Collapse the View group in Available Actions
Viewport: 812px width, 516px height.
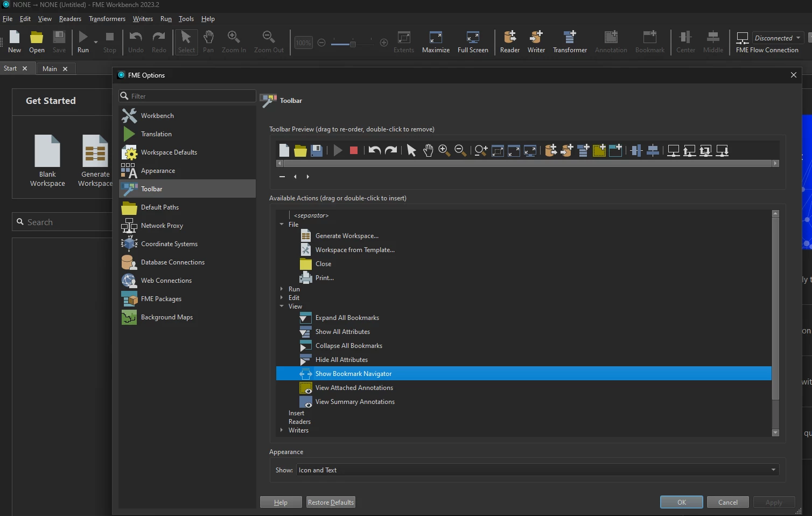(x=282, y=306)
